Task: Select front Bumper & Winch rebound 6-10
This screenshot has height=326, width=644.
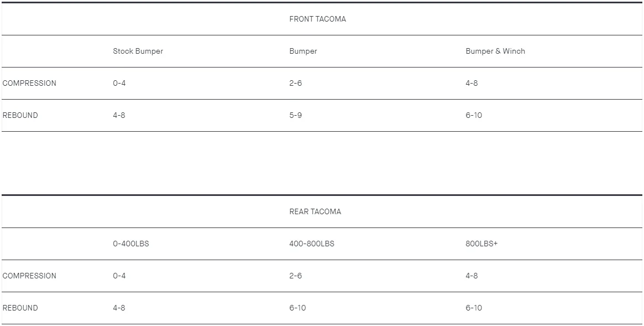Action: tap(474, 115)
